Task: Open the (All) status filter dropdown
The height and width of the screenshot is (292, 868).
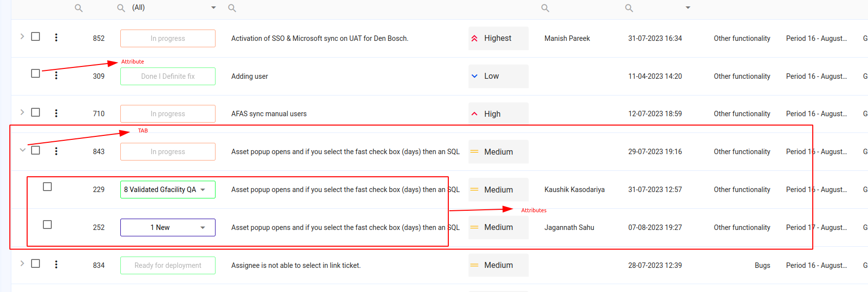Action: coord(214,8)
